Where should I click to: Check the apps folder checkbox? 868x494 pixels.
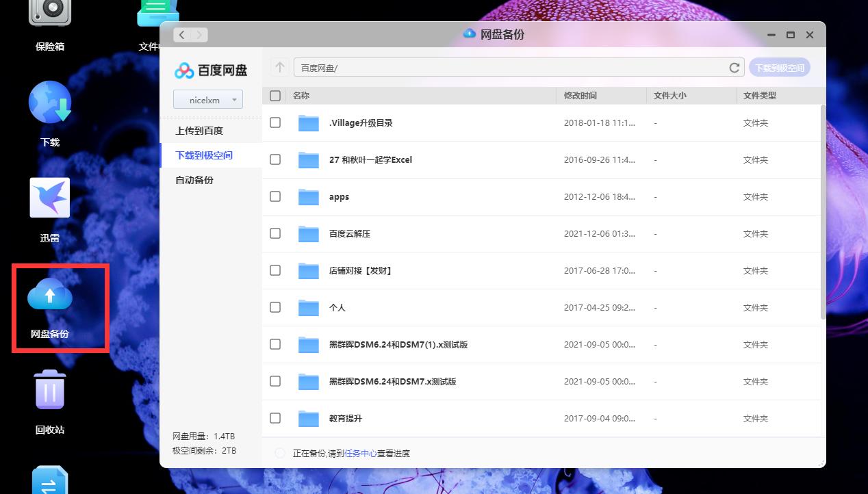point(275,196)
